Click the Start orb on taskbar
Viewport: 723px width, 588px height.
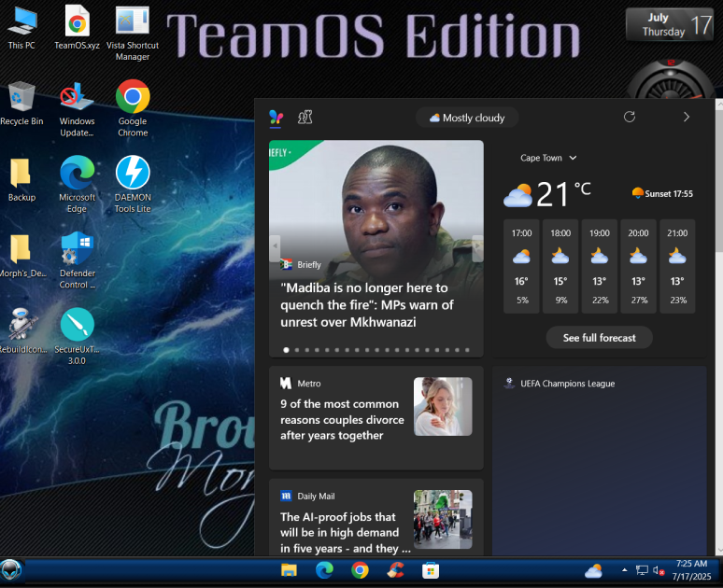10,570
